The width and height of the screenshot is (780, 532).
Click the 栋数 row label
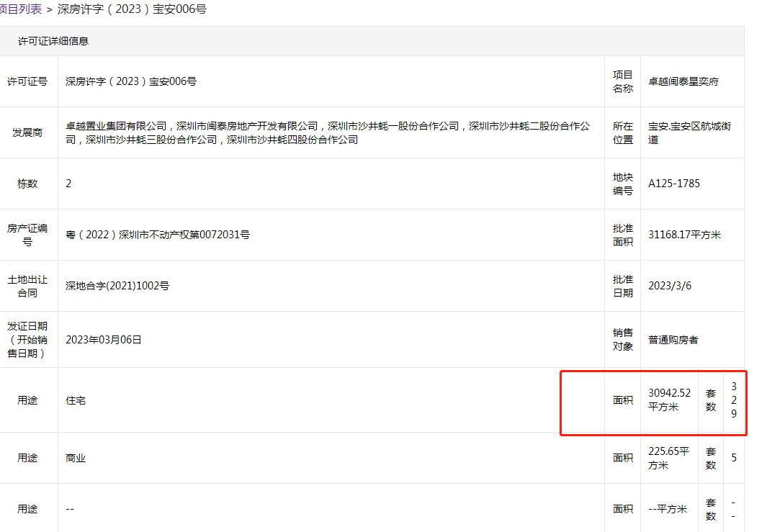(x=27, y=184)
